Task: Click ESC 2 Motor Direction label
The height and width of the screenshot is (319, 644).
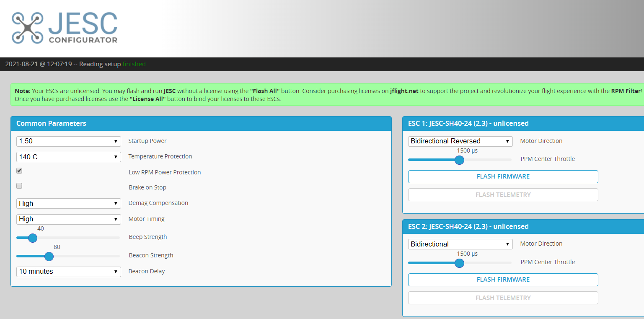Action: 541,244
